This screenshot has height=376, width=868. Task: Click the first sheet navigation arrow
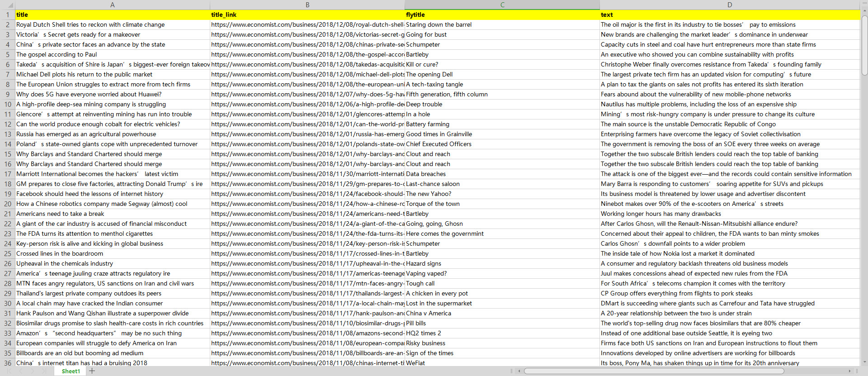[9, 371]
